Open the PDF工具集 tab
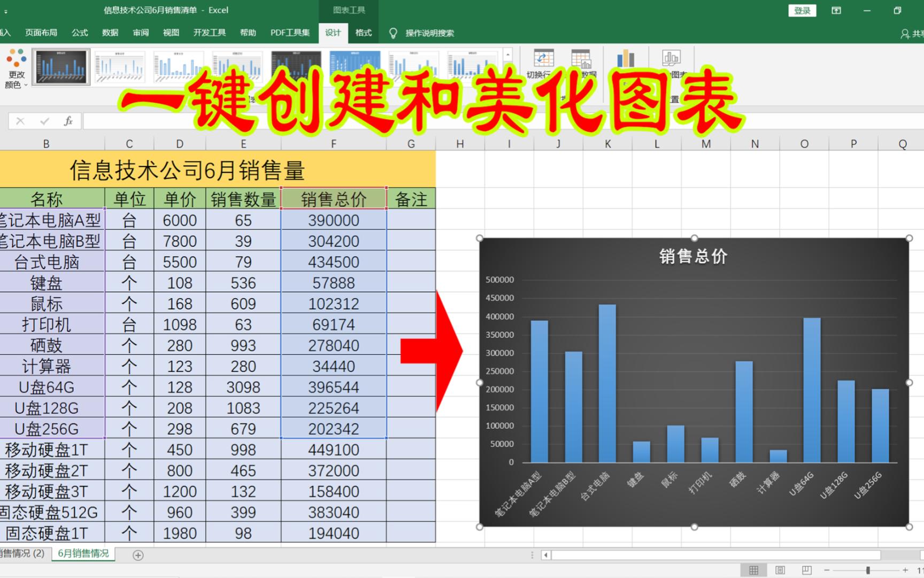 coord(290,33)
